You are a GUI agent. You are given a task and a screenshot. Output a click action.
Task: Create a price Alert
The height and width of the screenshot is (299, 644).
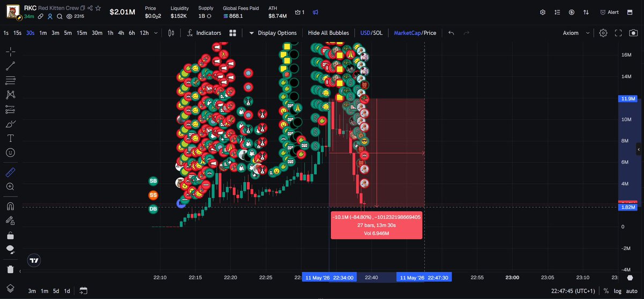coord(609,12)
